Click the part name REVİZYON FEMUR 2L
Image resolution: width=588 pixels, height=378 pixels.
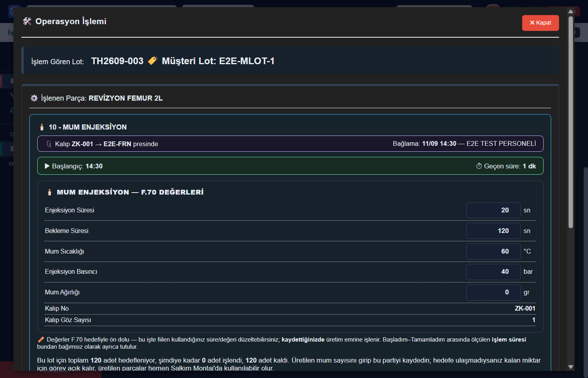(x=126, y=98)
